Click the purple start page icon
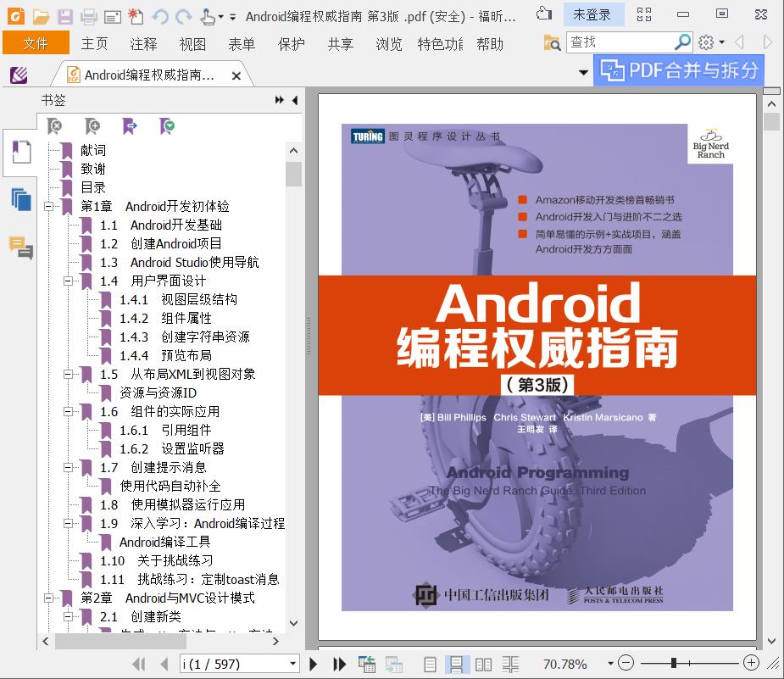Image resolution: width=784 pixels, height=679 pixels. [x=19, y=75]
